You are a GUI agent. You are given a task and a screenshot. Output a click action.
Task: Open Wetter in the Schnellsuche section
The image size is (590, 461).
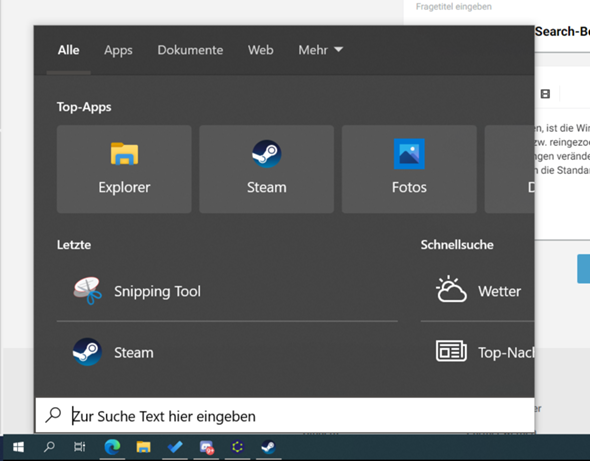pyautogui.click(x=477, y=291)
